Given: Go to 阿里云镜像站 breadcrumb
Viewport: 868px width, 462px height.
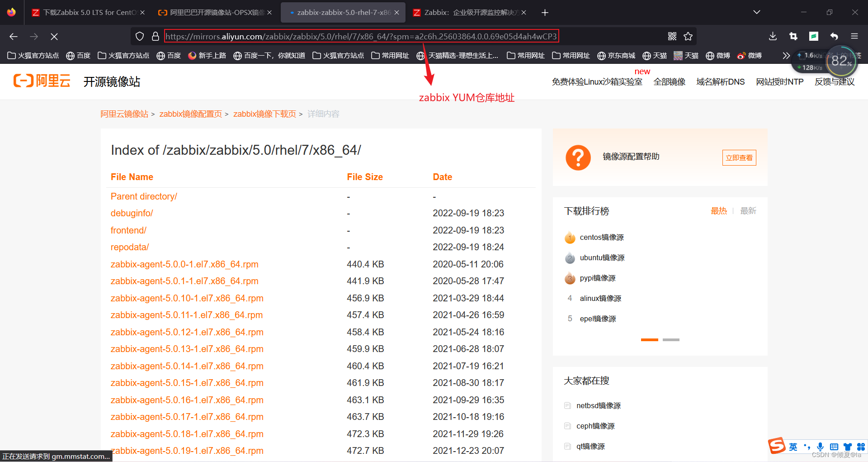Looking at the screenshot, I should 124,114.
